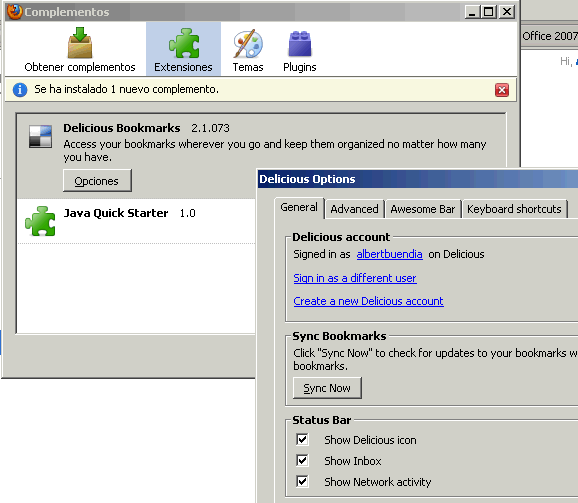Open the Keyboard shortcuts tab

point(514,209)
